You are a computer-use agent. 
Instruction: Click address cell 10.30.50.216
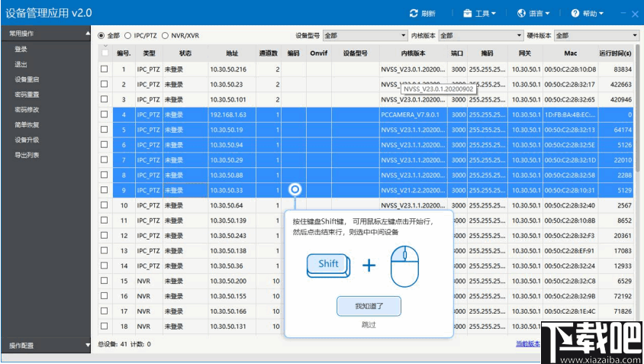point(232,69)
